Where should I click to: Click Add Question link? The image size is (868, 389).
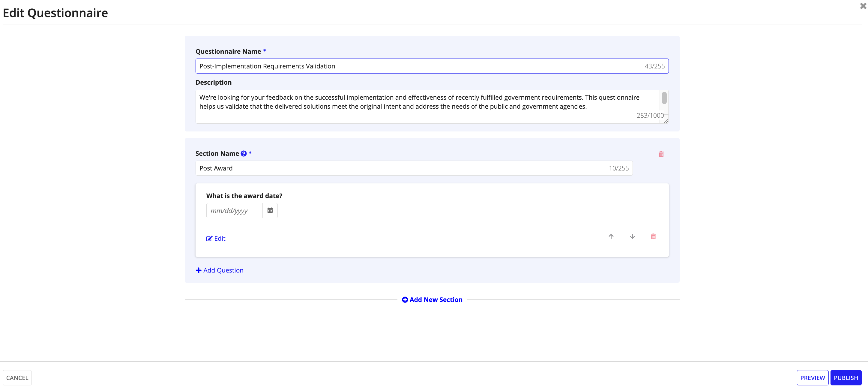click(x=219, y=270)
